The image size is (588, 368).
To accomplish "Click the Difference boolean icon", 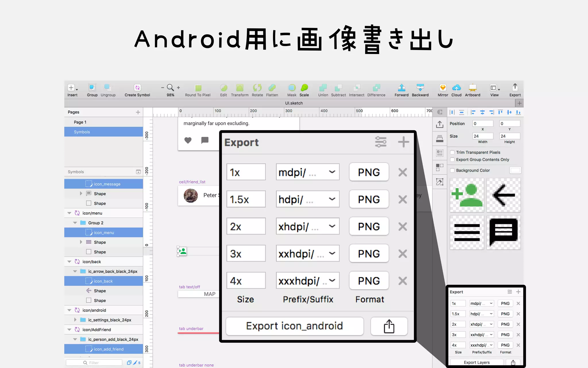I will point(376,87).
